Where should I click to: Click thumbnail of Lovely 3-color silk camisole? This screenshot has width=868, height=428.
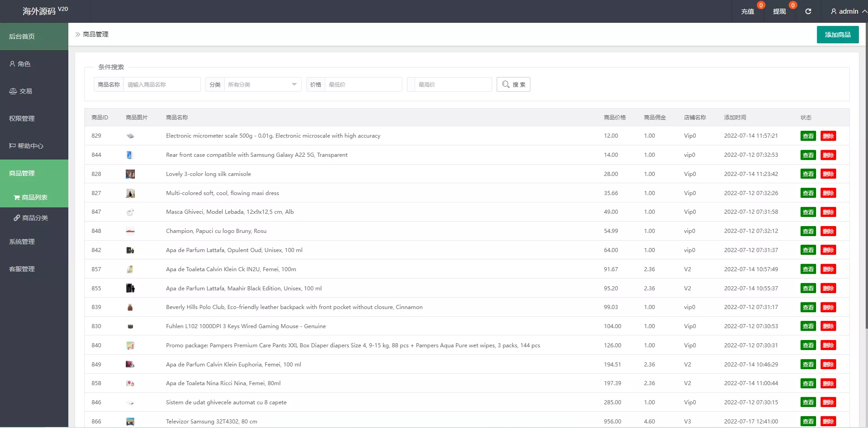click(130, 174)
